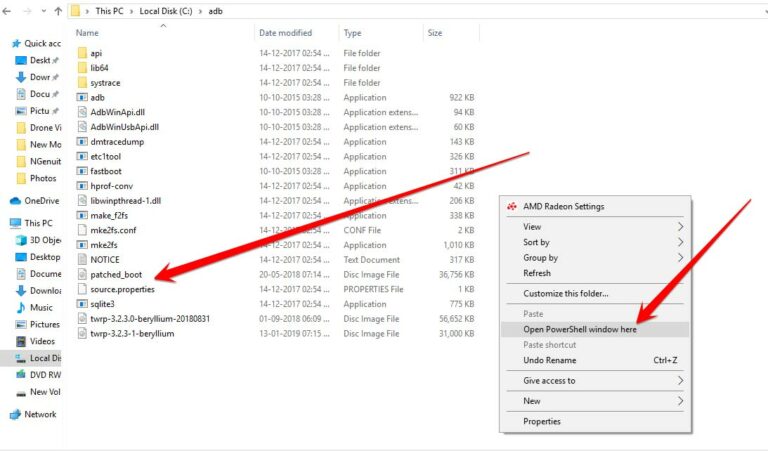Sort files by the Date modified column
This screenshot has width=768, height=451.
285,33
